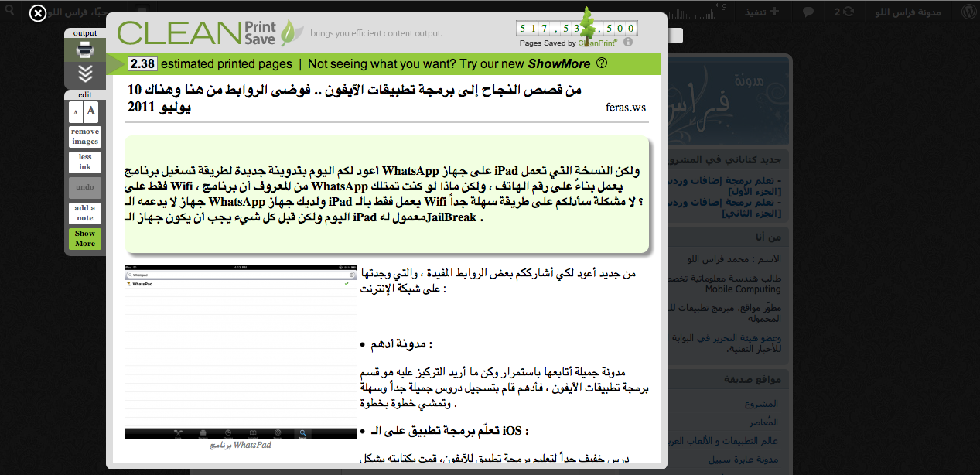Click the feras.ws source text
The width and height of the screenshot is (980, 475).
pos(626,108)
